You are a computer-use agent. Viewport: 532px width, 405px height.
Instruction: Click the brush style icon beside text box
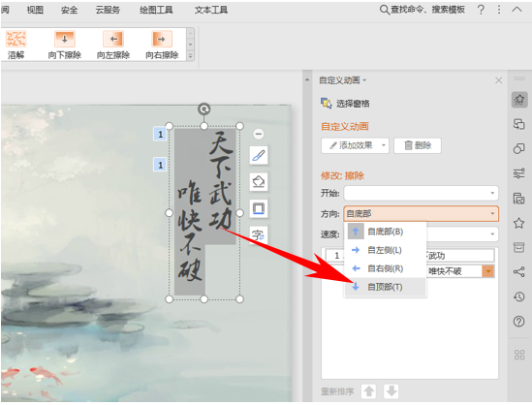point(259,156)
